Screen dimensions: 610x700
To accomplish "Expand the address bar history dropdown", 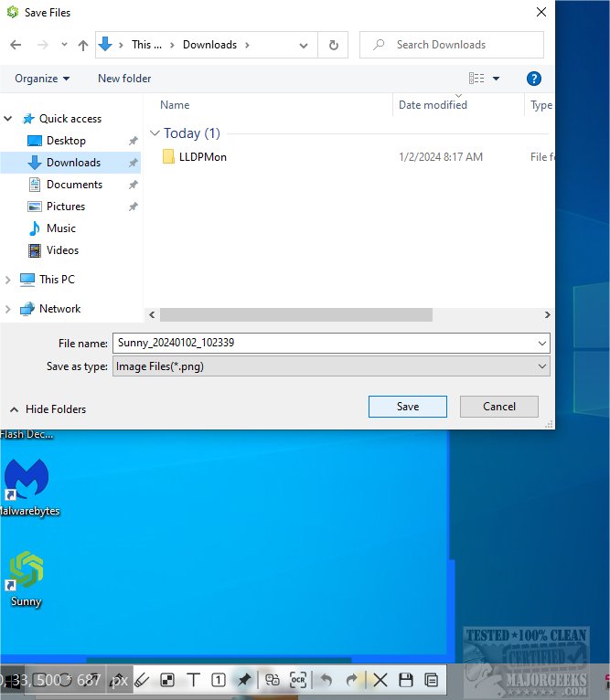I will [x=304, y=45].
